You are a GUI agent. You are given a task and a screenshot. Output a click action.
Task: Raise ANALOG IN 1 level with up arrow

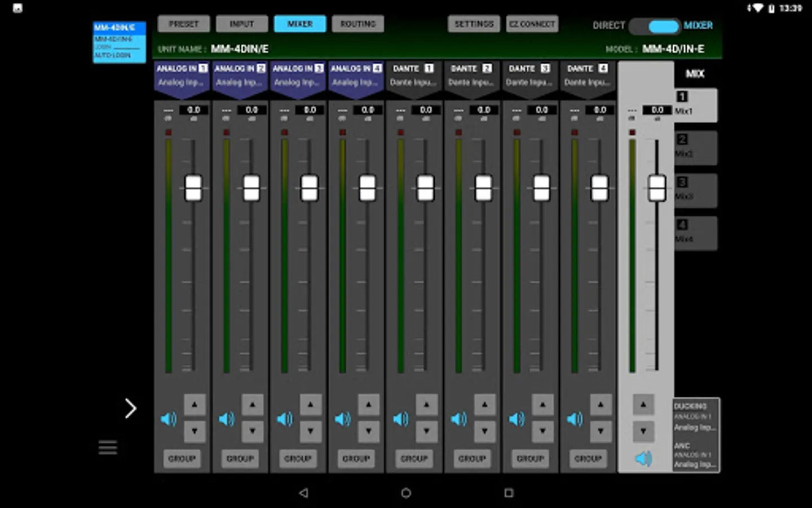[x=195, y=405]
